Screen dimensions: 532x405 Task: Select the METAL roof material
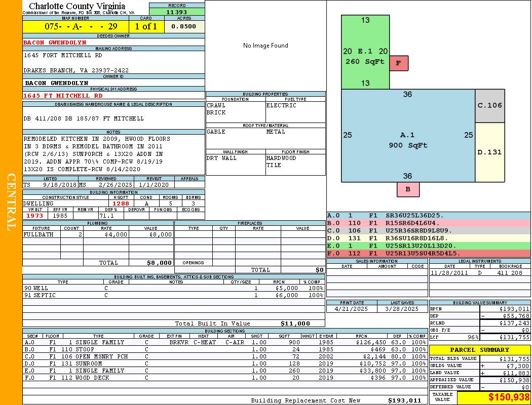click(x=276, y=132)
